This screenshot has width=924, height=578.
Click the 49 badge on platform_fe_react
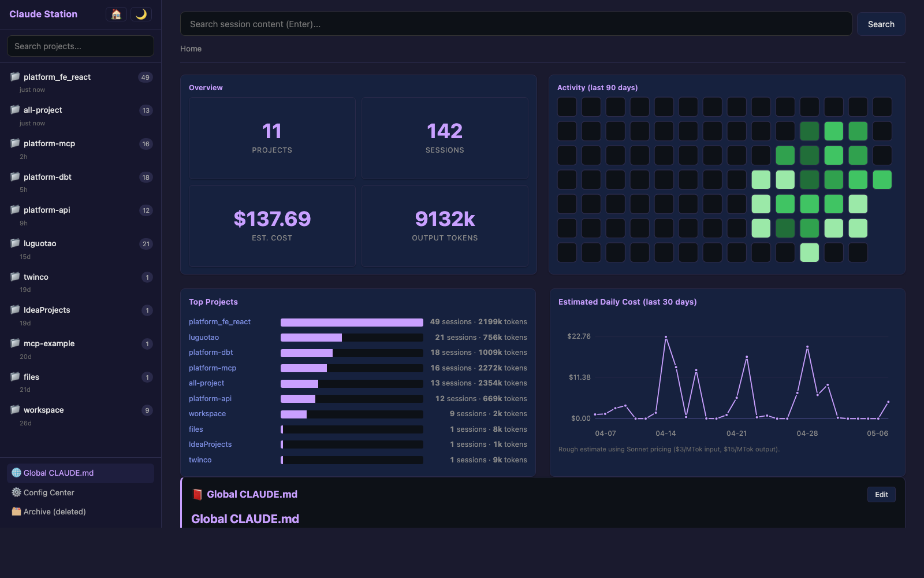[x=146, y=77]
